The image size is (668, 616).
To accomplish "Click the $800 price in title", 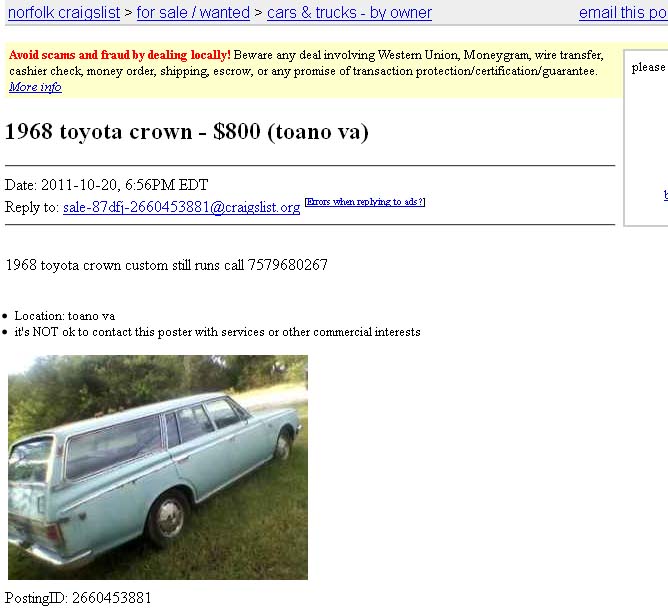I will 236,131.
